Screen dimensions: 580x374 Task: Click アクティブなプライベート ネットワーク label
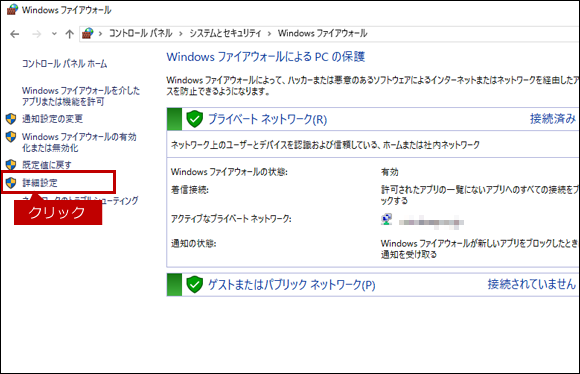[231, 219]
